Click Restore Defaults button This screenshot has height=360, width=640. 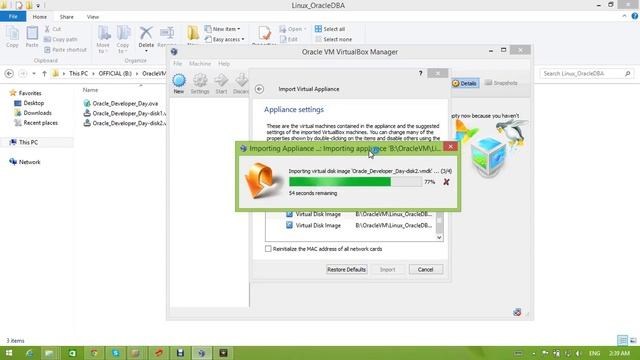pos(347,269)
